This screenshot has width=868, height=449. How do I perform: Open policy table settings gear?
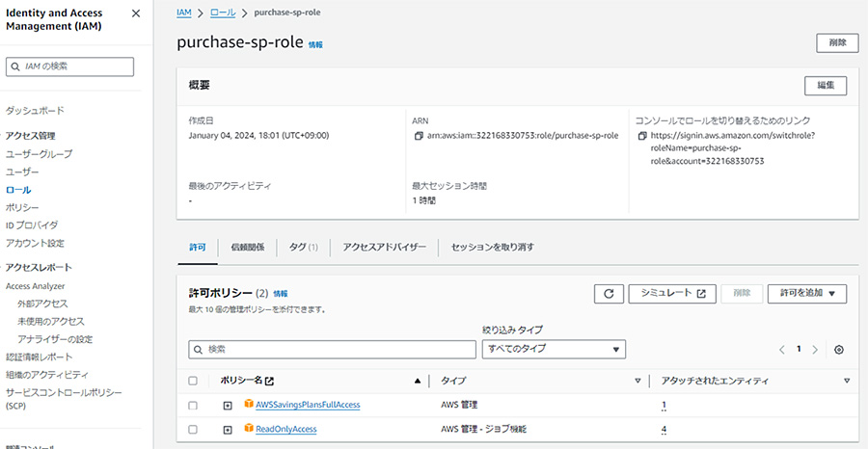839,350
